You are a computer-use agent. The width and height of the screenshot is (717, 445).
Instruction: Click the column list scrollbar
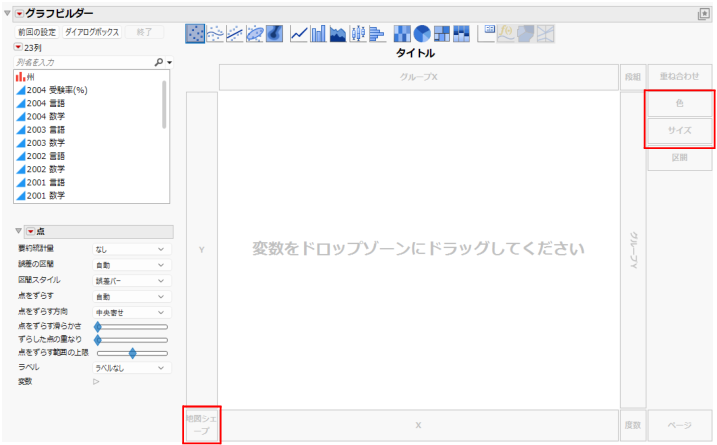(x=164, y=104)
